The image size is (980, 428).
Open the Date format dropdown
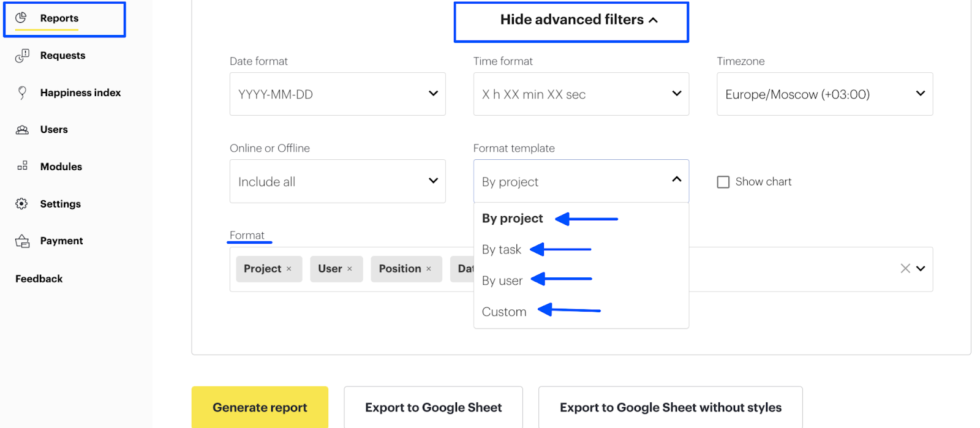tap(337, 94)
